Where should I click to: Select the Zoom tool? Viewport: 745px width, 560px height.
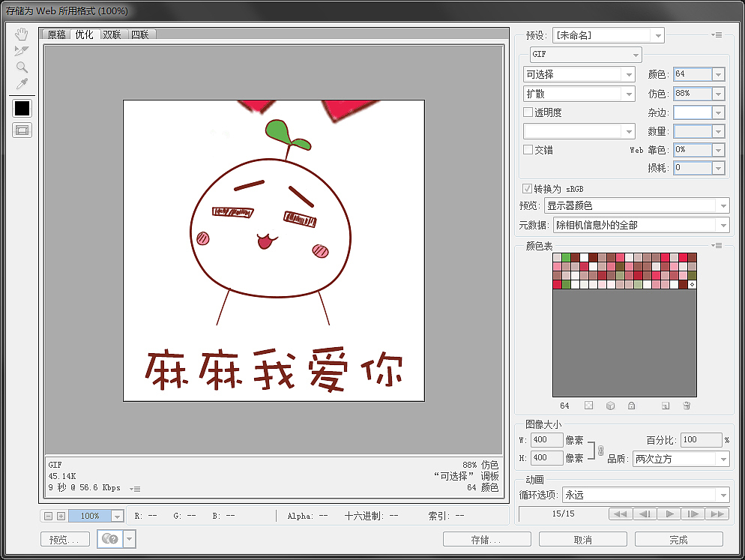coord(21,67)
